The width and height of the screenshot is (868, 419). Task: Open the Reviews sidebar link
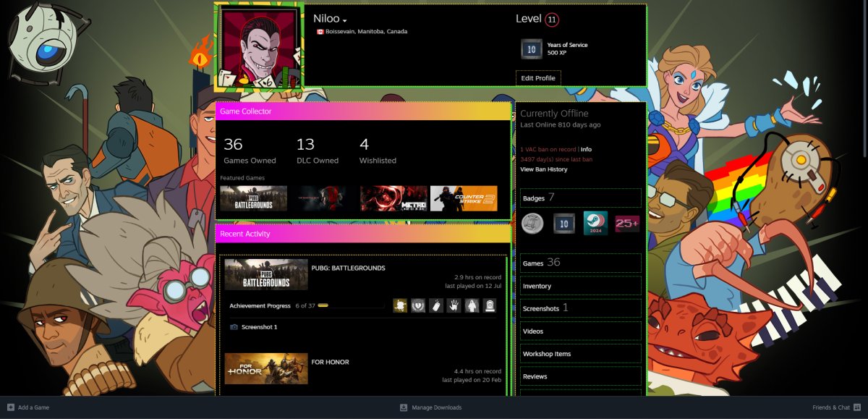tap(580, 376)
